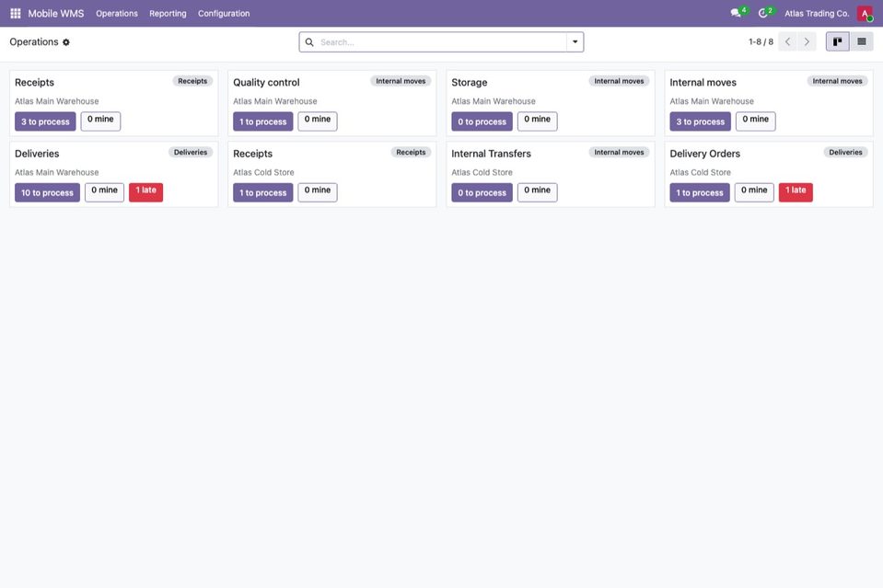Click 1 late on Deliveries card
The image size is (883, 588).
[145, 192]
